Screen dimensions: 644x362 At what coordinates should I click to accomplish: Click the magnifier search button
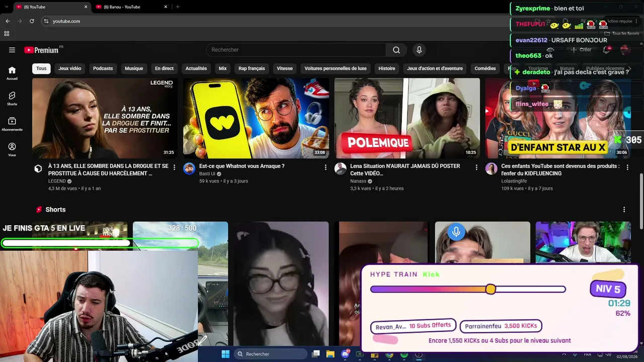(x=396, y=50)
